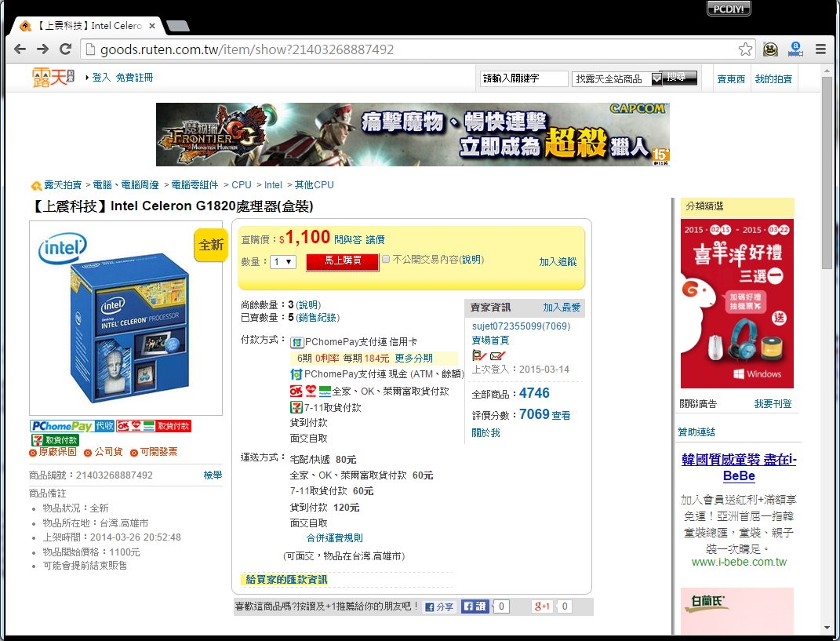The image size is (840, 641).
Task: Click 加入追蹤 to track this item
Action: pos(558,261)
